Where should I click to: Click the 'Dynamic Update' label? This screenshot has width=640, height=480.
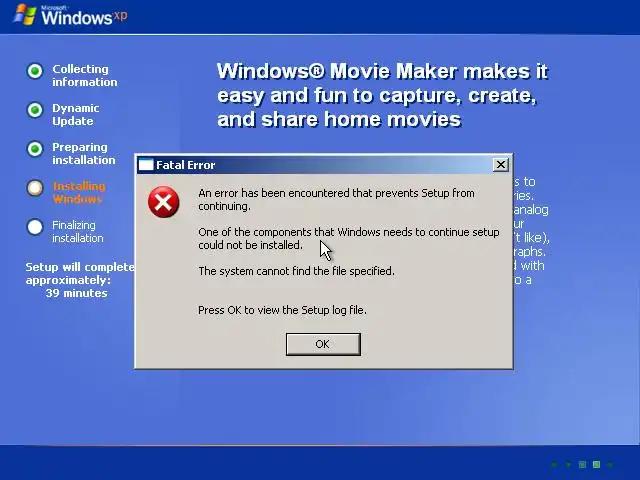pyautogui.click(x=76, y=115)
